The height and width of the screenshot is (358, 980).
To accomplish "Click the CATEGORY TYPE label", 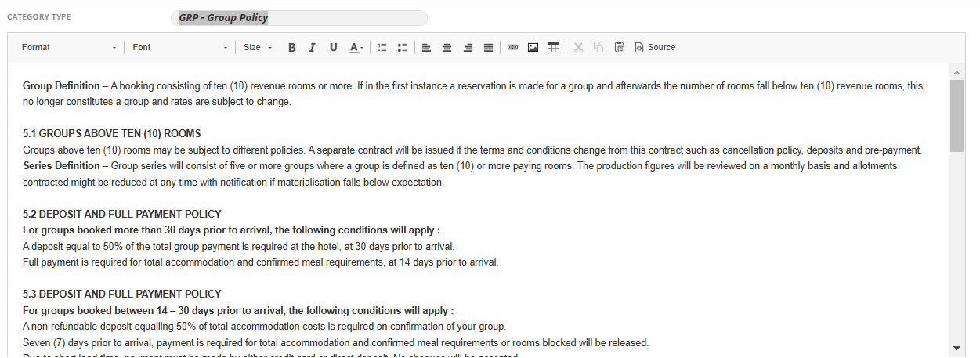I will point(39,17).
